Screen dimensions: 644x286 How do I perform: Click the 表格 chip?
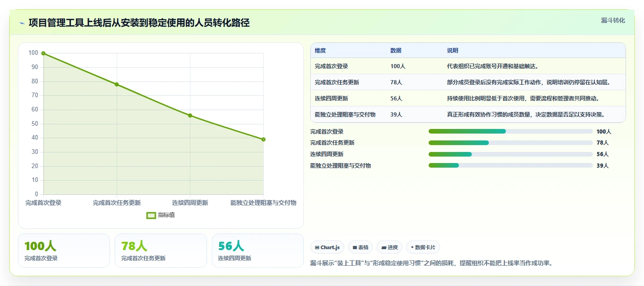[x=360, y=247]
